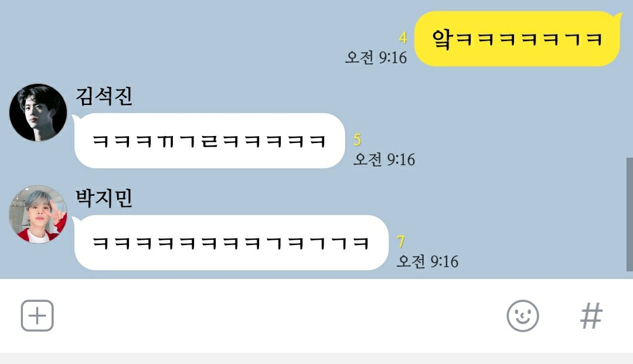Click the unread count 7

coord(400,241)
